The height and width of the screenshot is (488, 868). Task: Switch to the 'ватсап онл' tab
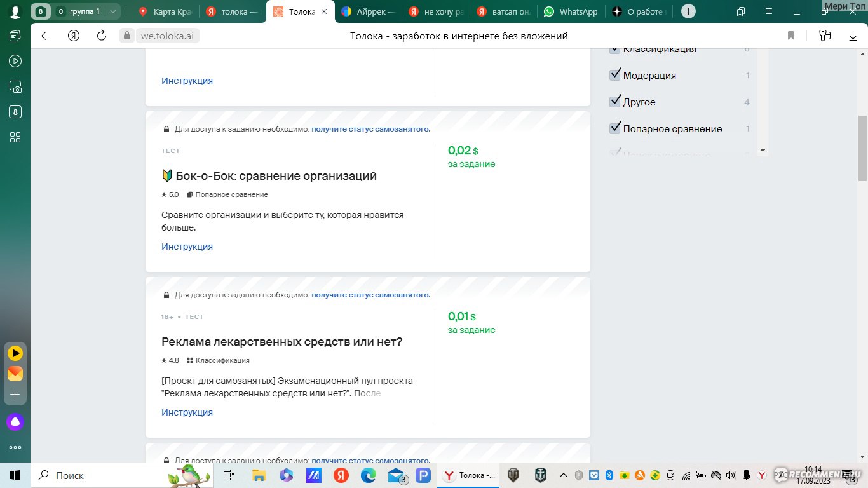pos(503,11)
